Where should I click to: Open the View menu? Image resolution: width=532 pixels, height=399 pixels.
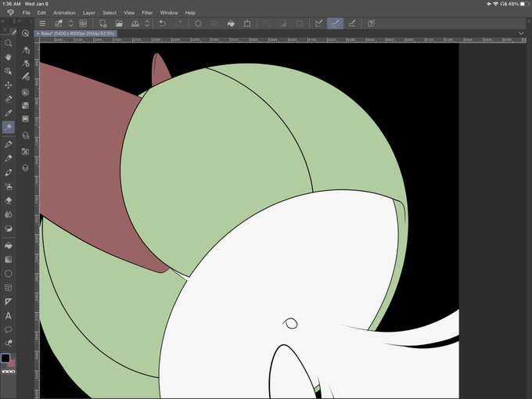point(129,13)
